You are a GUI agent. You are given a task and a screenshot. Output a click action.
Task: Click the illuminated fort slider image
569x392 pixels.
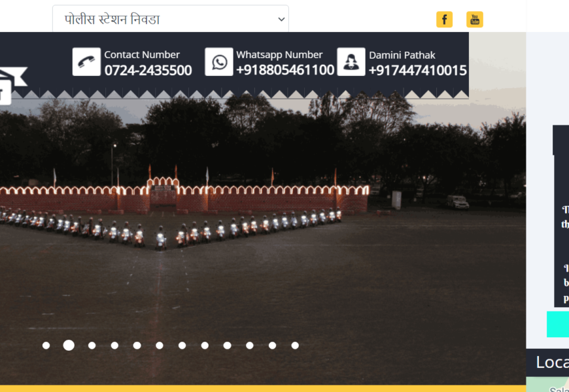click(x=262, y=196)
